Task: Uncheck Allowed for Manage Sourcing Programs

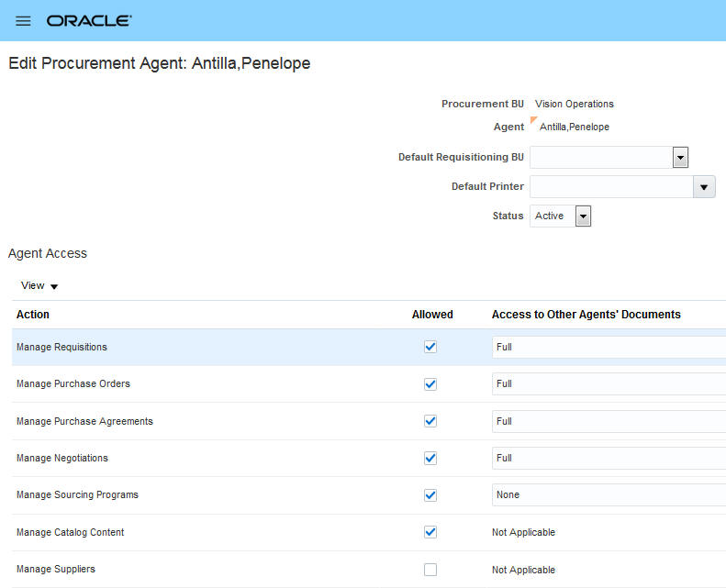Action: click(x=430, y=495)
